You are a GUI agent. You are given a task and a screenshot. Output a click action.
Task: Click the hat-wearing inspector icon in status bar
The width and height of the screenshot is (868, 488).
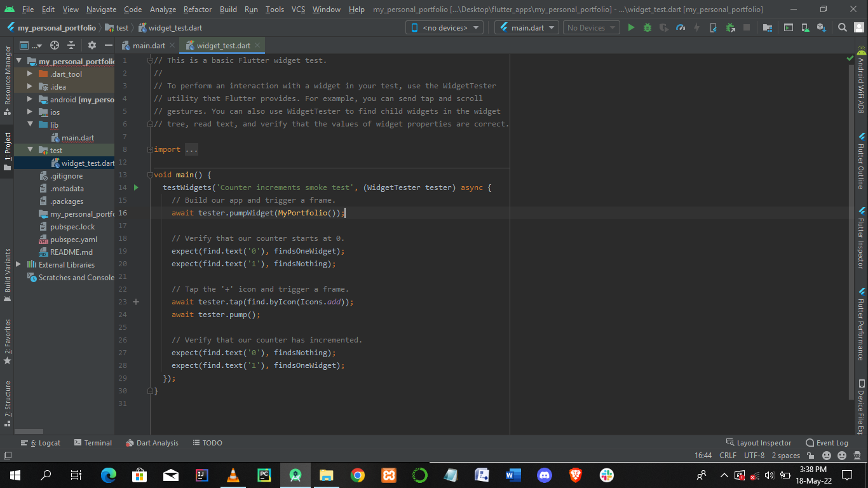(857, 456)
